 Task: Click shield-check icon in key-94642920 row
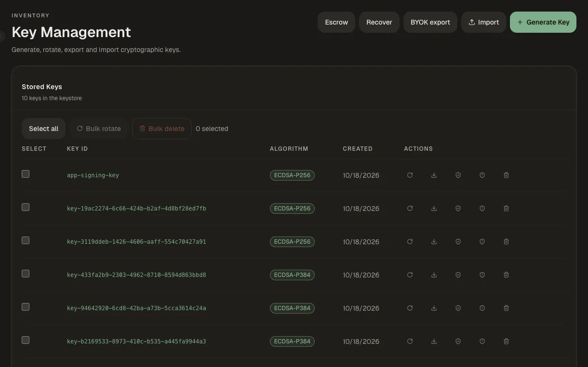pyautogui.click(x=458, y=308)
